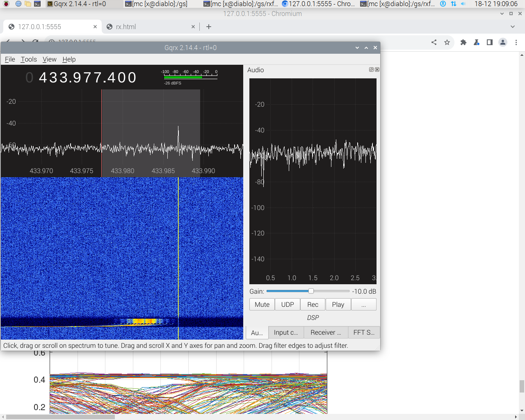The height and width of the screenshot is (420, 525).
Task: Open the Chromium three-dot menu
Action: (x=516, y=42)
